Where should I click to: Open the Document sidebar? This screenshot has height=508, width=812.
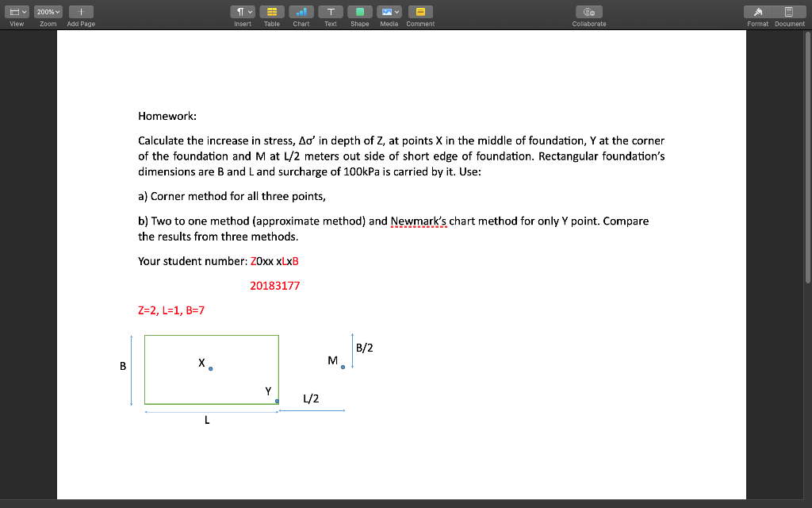[x=789, y=11]
